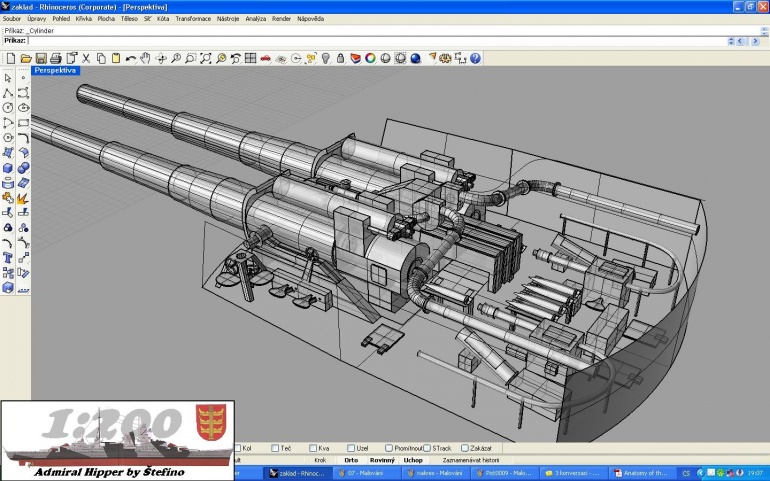Image resolution: width=770 pixels, height=481 pixels.
Task: Click the blue Render sphere icon
Action: click(x=415, y=58)
